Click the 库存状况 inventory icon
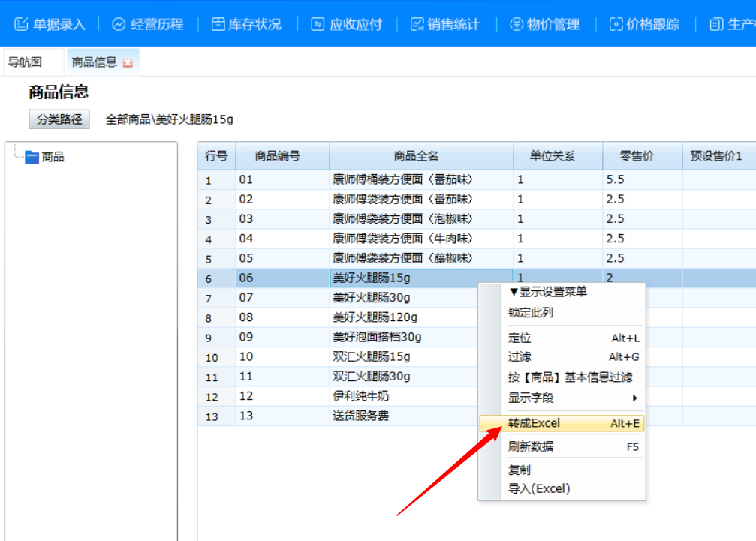This screenshot has height=541, width=756. 218,24
